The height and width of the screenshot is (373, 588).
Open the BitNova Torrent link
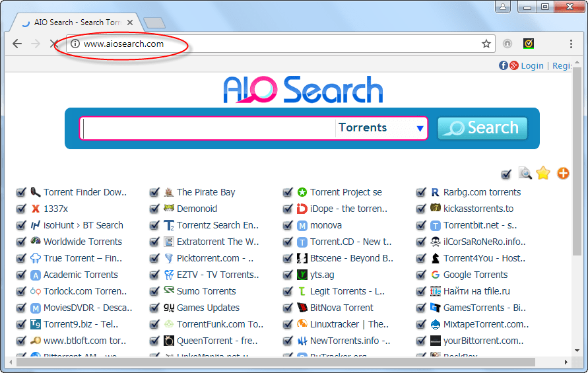342,308
